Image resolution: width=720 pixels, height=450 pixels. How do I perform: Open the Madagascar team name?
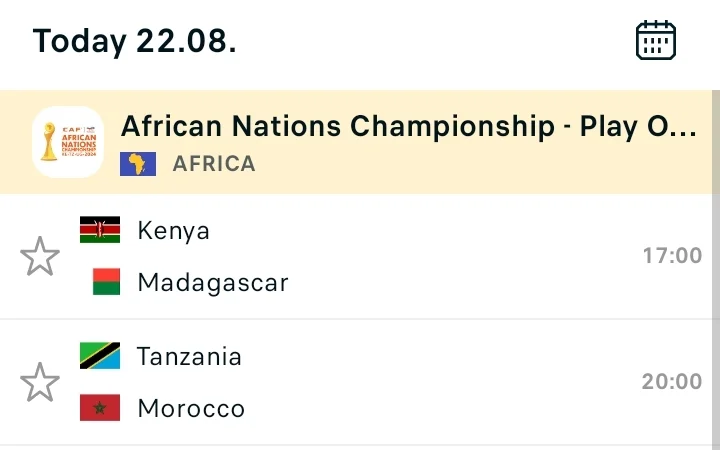(213, 282)
